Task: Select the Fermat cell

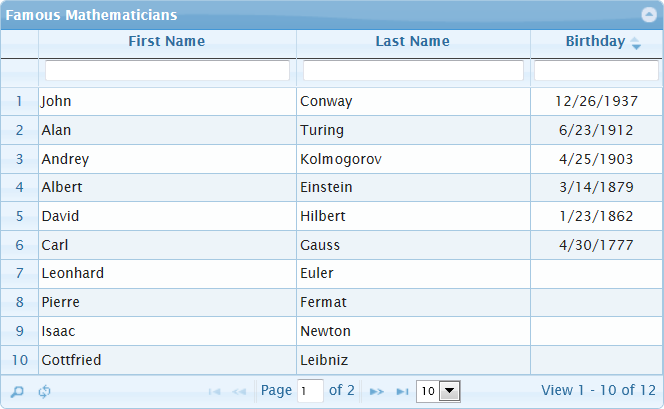Action: [413, 302]
